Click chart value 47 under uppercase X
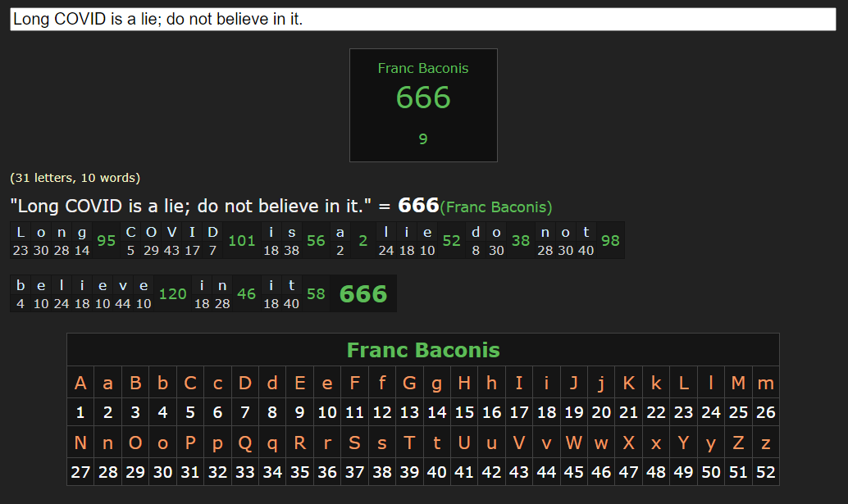 (628, 473)
